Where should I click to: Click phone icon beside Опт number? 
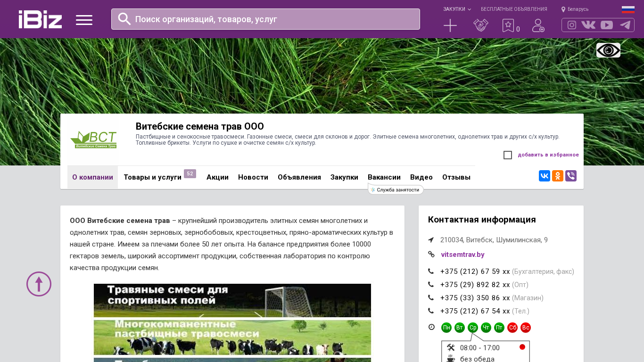pos(431,285)
